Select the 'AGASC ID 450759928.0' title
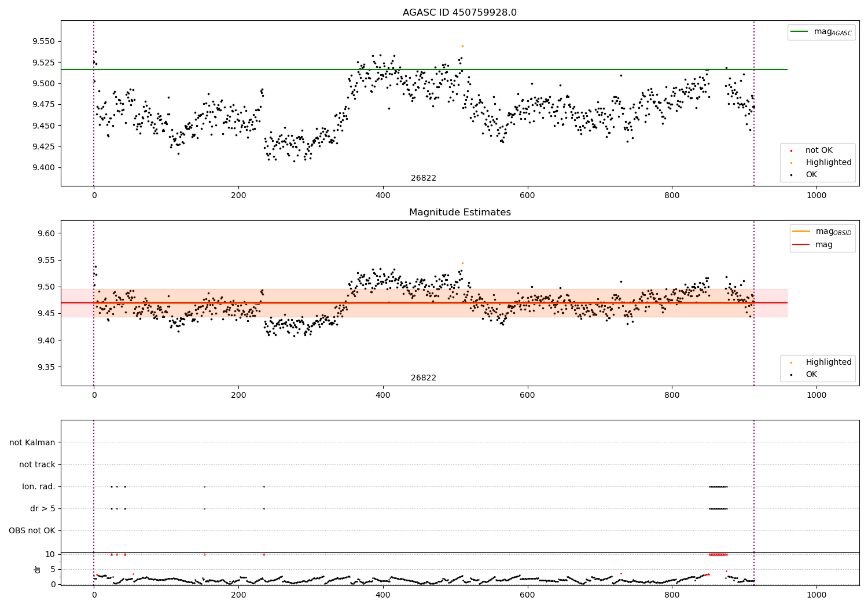 point(459,13)
